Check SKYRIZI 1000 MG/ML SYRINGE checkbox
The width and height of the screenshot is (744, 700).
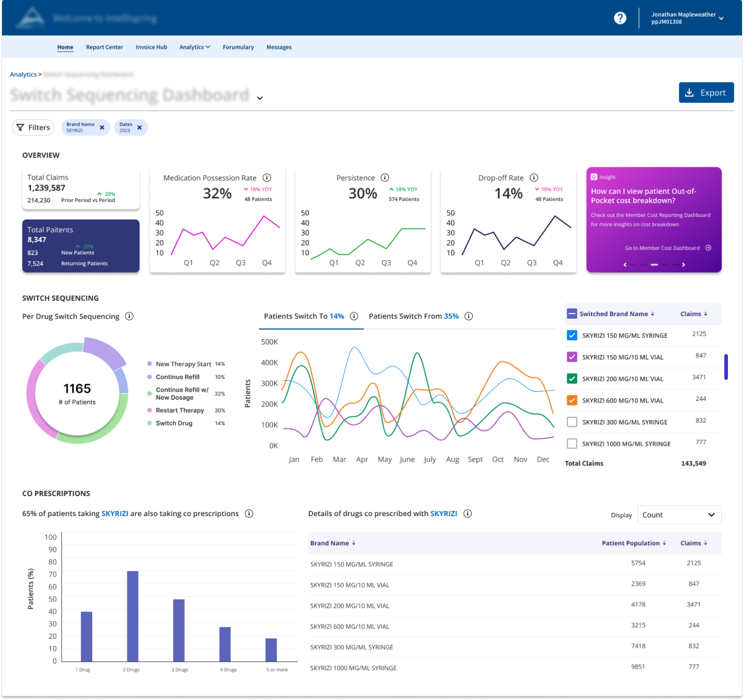click(572, 444)
